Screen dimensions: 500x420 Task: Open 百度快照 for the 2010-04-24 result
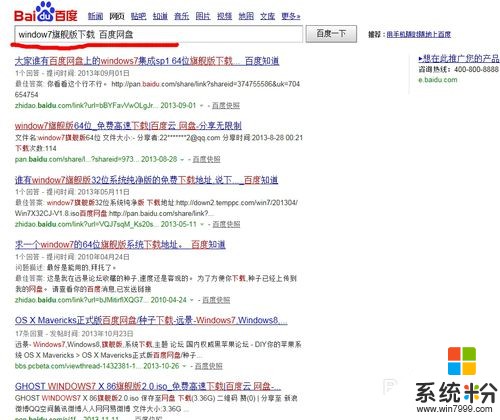(x=216, y=300)
